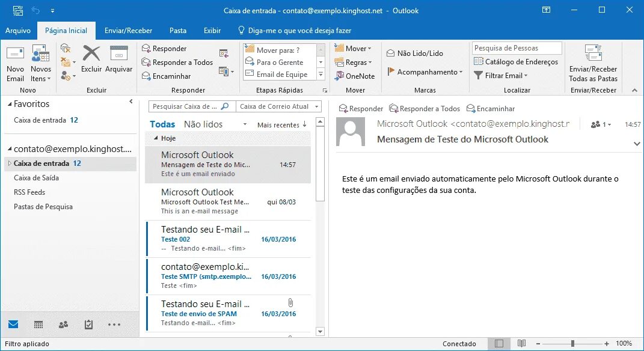Image resolution: width=644 pixels, height=351 pixels.
Task: Filter by Não lidos messages
Action: tap(203, 124)
